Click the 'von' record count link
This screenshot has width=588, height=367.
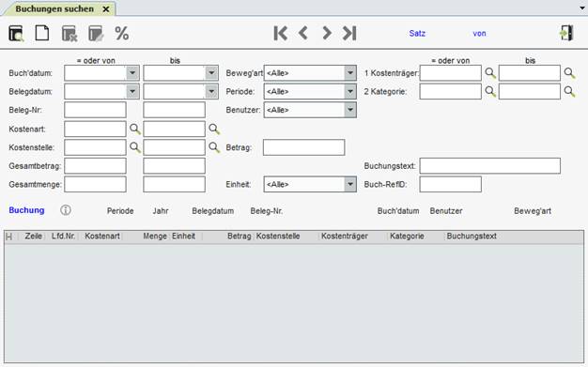tap(479, 34)
